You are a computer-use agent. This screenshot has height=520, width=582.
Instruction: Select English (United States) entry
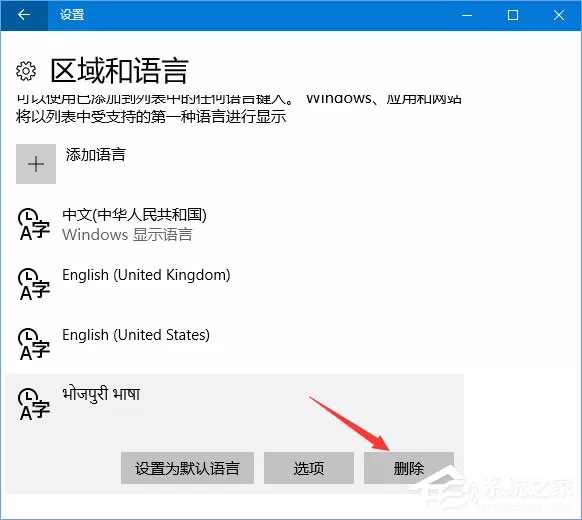pyautogui.click(x=235, y=344)
